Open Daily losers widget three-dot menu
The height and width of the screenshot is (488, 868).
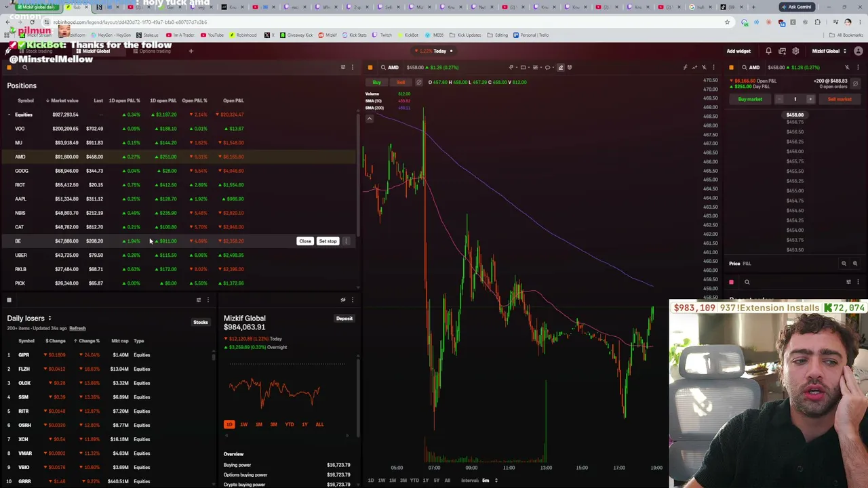(208, 300)
